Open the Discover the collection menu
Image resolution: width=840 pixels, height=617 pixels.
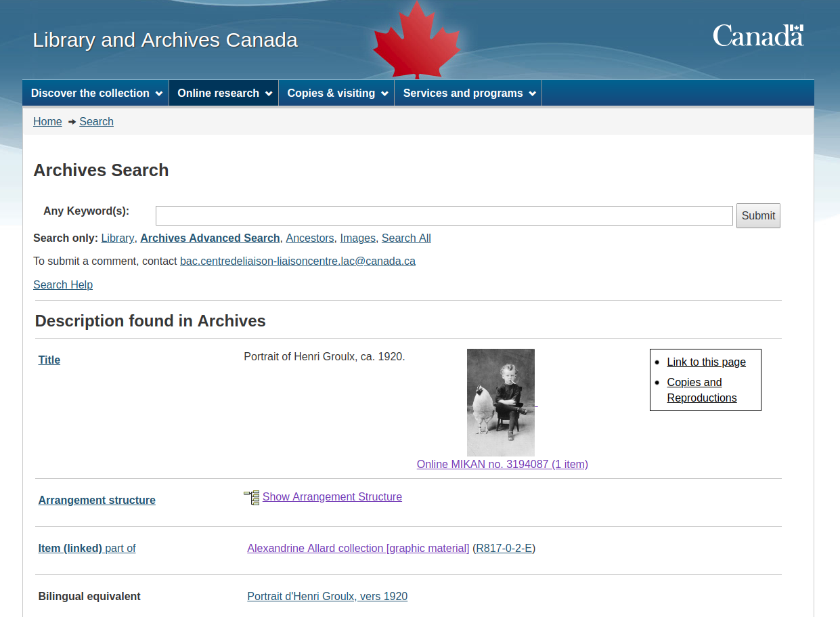tap(95, 93)
